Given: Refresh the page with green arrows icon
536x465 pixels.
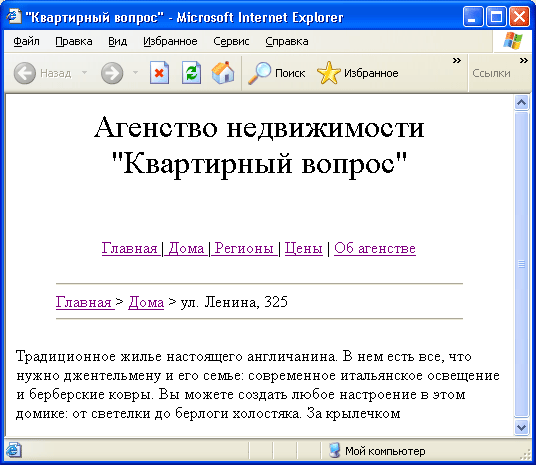Looking at the screenshot, I should [x=191, y=72].
